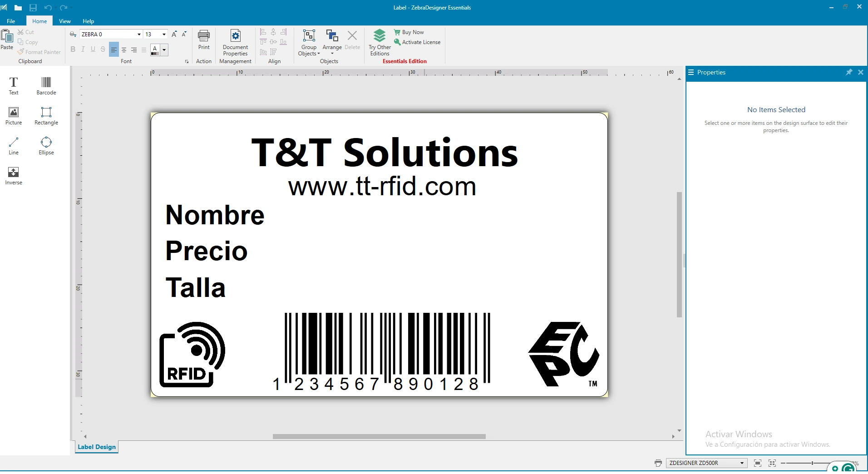Select the Label Design tab
Viewport: 868px width, 474px height.
click(97, 447)
